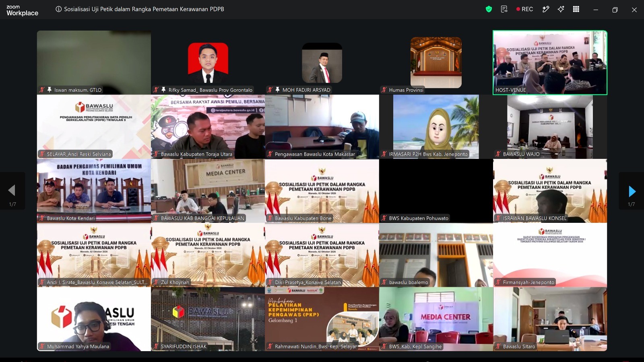Click the pin icon on Iswan maksum. GTLO
The height and width of the screenshot is (362, 644).
(50, 90)
